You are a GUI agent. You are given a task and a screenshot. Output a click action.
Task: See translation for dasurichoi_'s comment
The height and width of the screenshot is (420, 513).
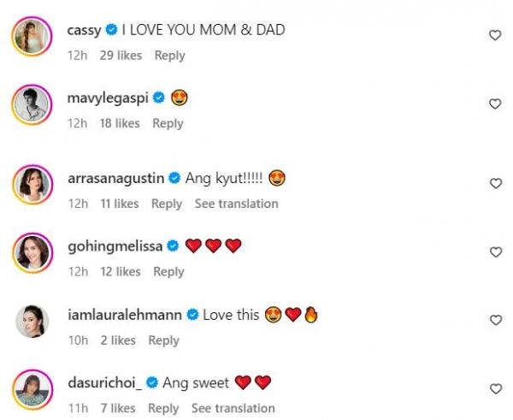pos(233,408)
